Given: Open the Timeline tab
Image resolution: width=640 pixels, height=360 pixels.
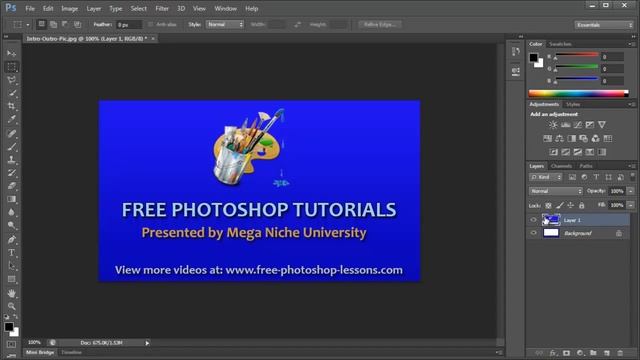Looking at the screenshot, I should coord(71,353).
